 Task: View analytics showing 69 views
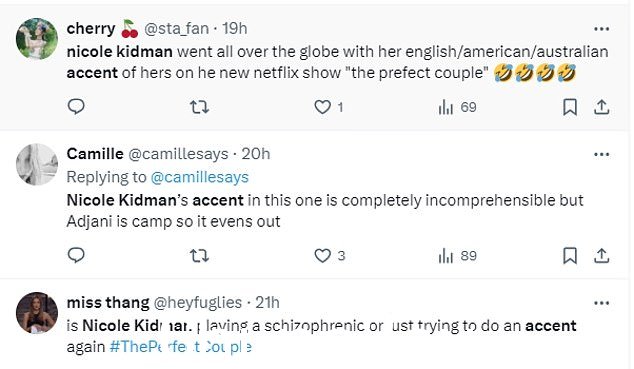coord(457,107)
